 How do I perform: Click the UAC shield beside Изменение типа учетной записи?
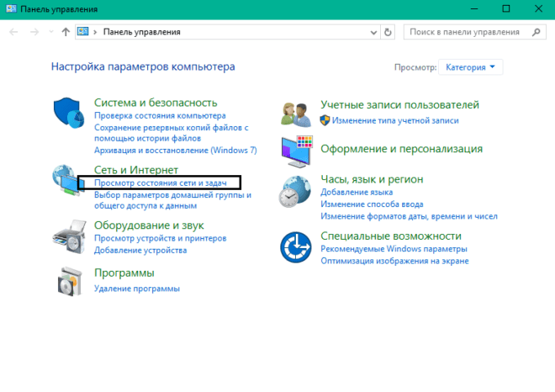(x=325, y=120)
